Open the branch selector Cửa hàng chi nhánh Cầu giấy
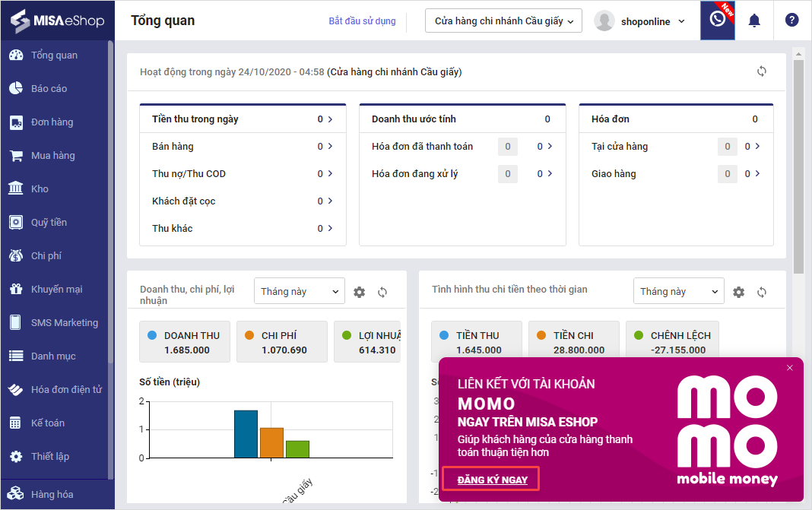812x510 pixels. 503,21
